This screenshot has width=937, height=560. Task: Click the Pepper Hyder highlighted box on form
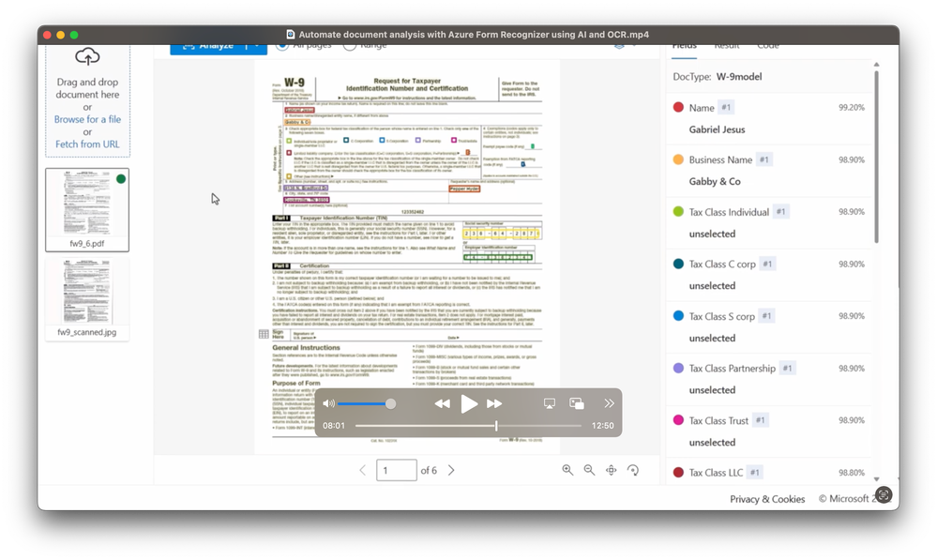464,189
